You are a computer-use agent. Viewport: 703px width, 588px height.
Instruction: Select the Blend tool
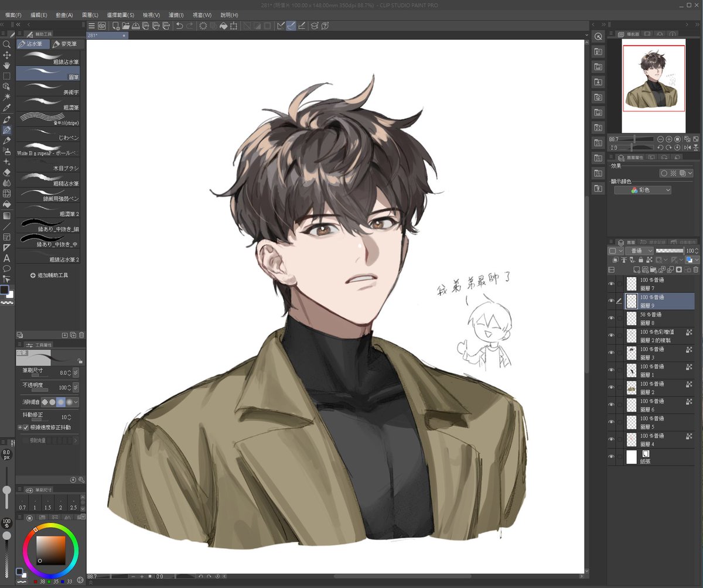point(8,183)
